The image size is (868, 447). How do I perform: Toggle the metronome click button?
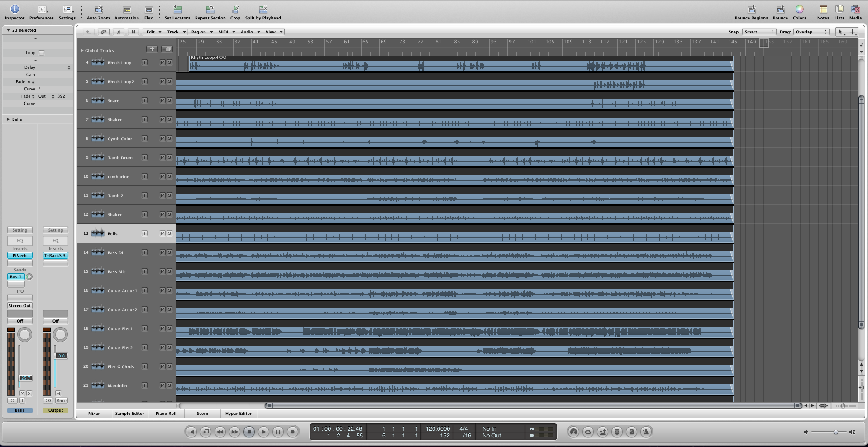point(646,432)
